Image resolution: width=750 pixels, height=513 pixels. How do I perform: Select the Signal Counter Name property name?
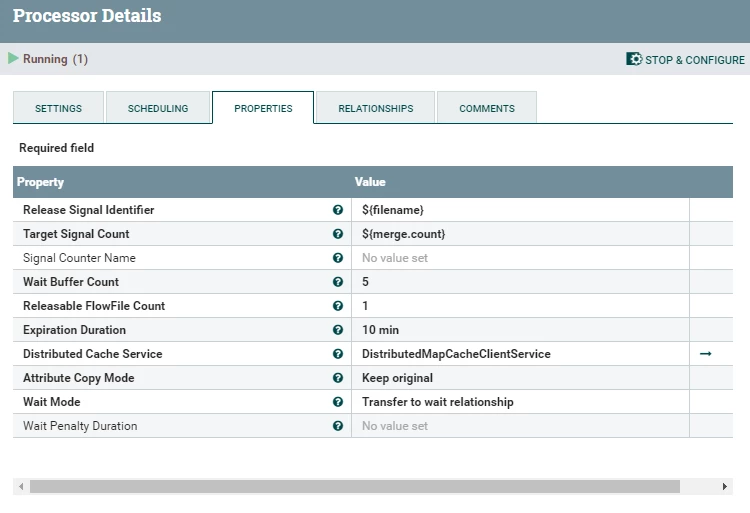coord(79,258)
